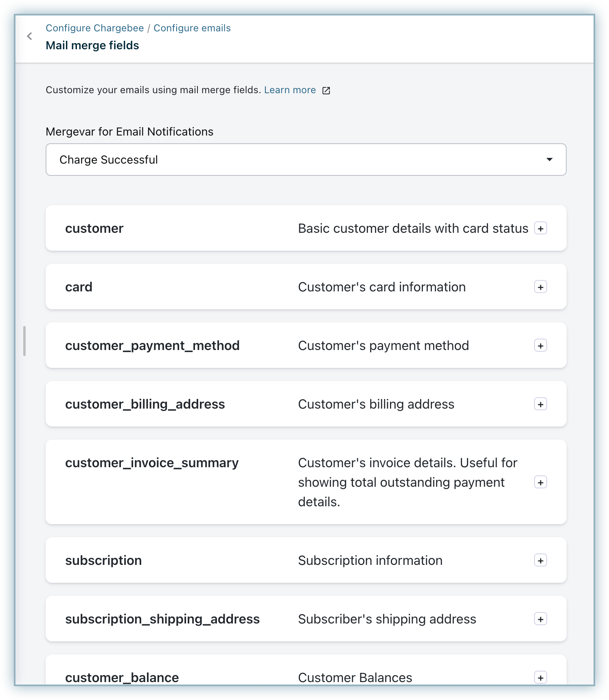Expand the Subscription information description row
The image size is (609, 700).
(306, 560)
